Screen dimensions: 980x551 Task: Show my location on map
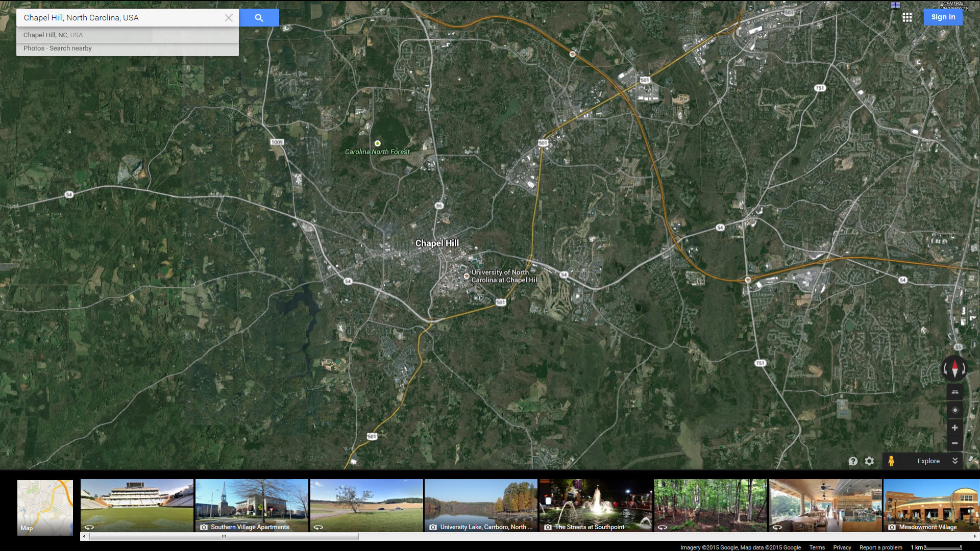(954, 410)
